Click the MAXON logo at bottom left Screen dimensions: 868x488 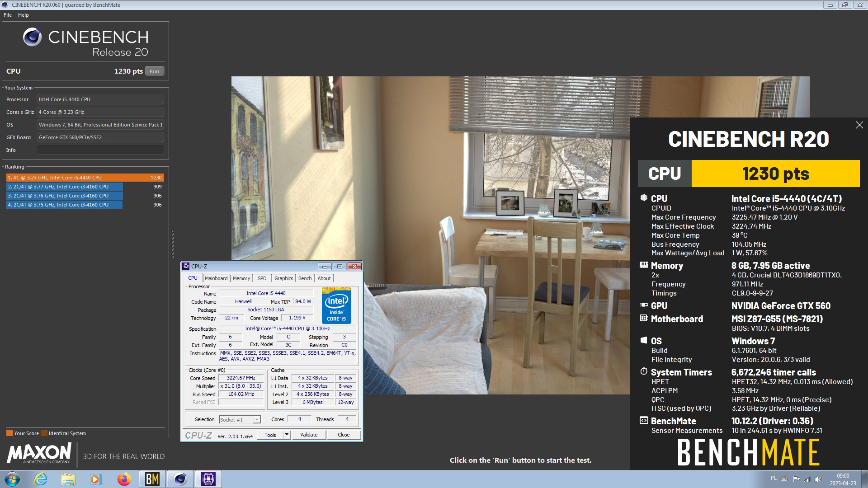(39, 453)
